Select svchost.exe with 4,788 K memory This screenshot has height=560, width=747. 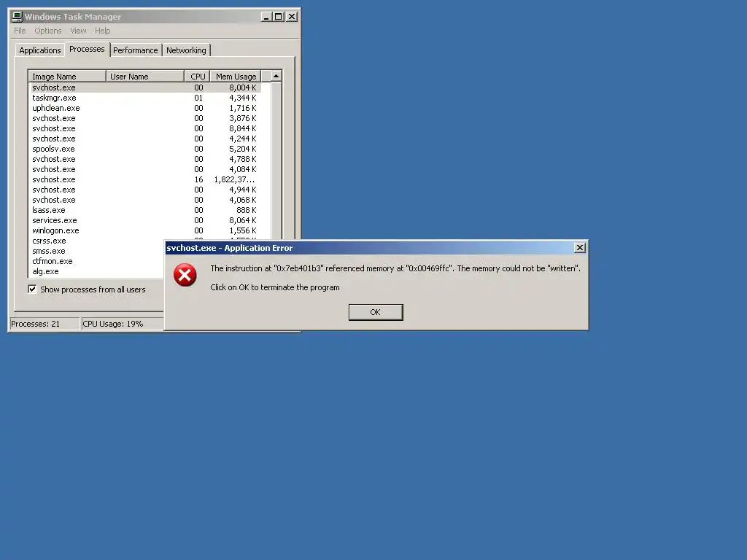tap(146, 159)
